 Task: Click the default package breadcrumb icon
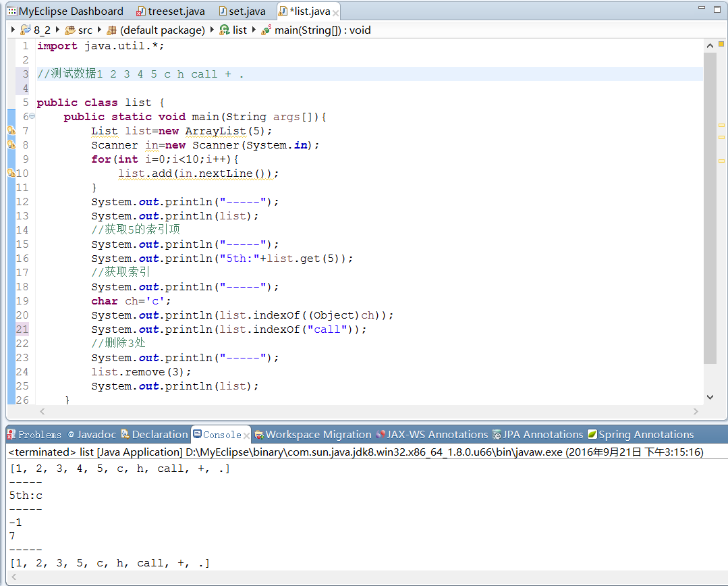coord(111,30)
